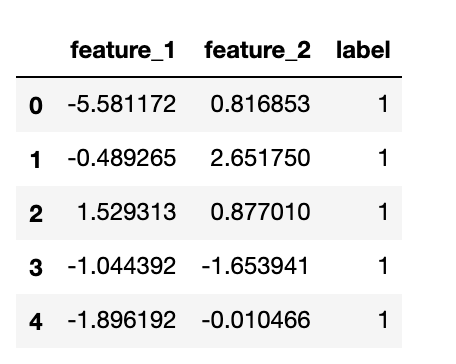
Task: Click the feature_2 column header
Action: click(257, 50)
